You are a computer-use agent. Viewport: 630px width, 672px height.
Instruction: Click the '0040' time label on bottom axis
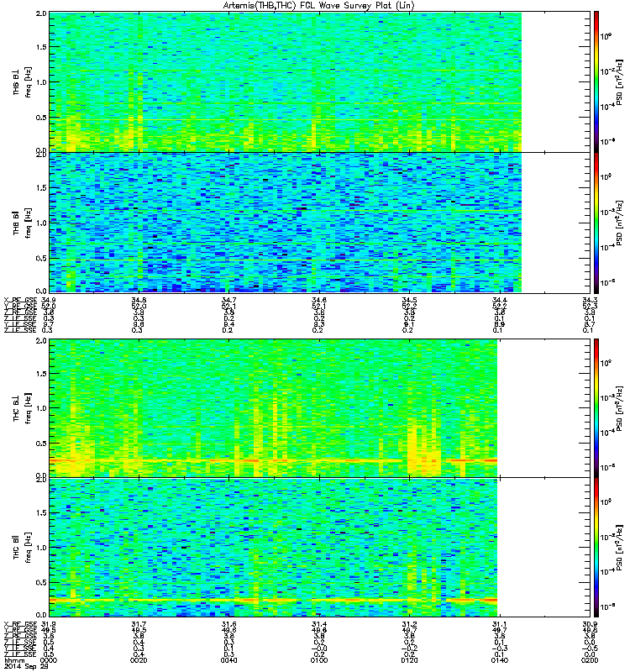pos(228,660)
